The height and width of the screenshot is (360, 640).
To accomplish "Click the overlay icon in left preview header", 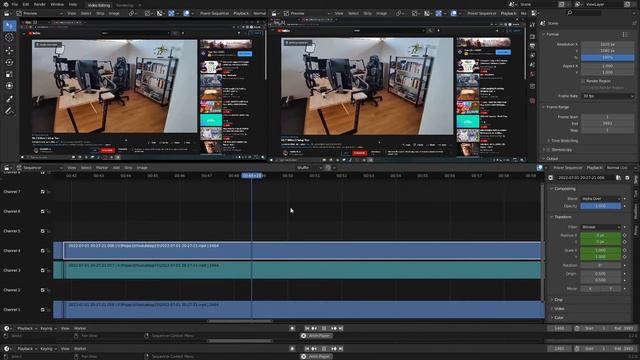I will tap(187, 13).
